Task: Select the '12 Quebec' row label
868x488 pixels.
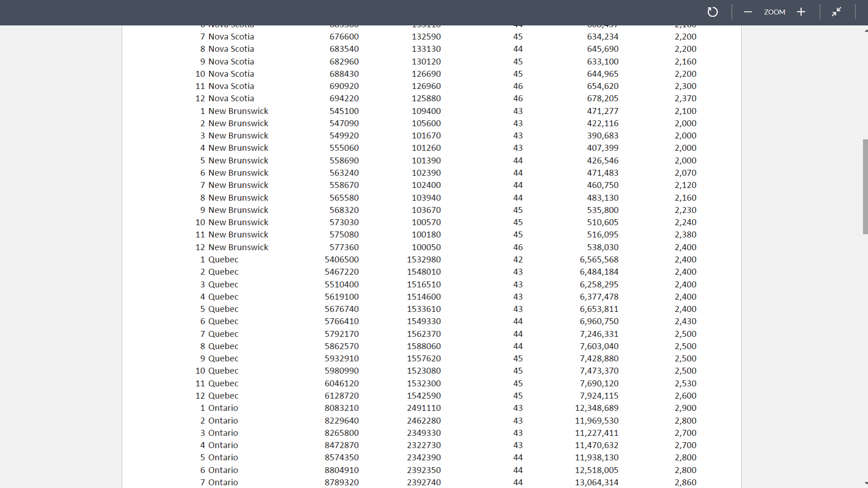Action: tap(217, 396)
